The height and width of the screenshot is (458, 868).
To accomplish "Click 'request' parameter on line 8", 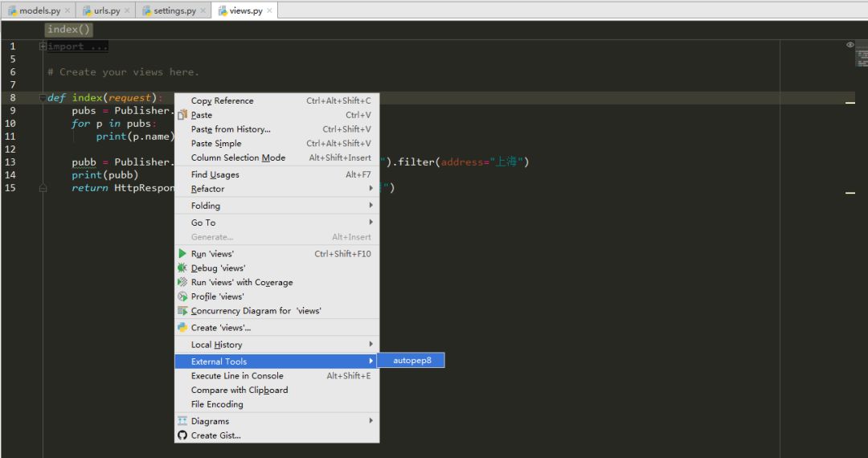I will point(129,98).
